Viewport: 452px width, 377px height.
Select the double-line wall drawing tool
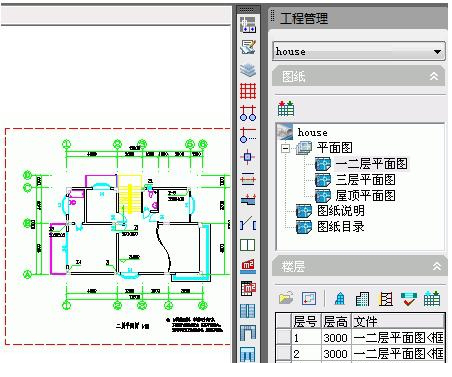coord(248,179)
